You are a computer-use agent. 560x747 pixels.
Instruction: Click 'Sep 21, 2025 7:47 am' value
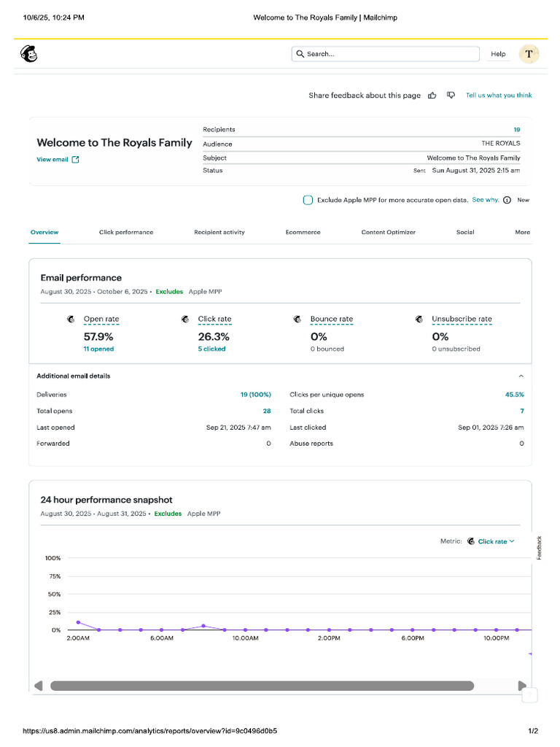tap(238, 427)
